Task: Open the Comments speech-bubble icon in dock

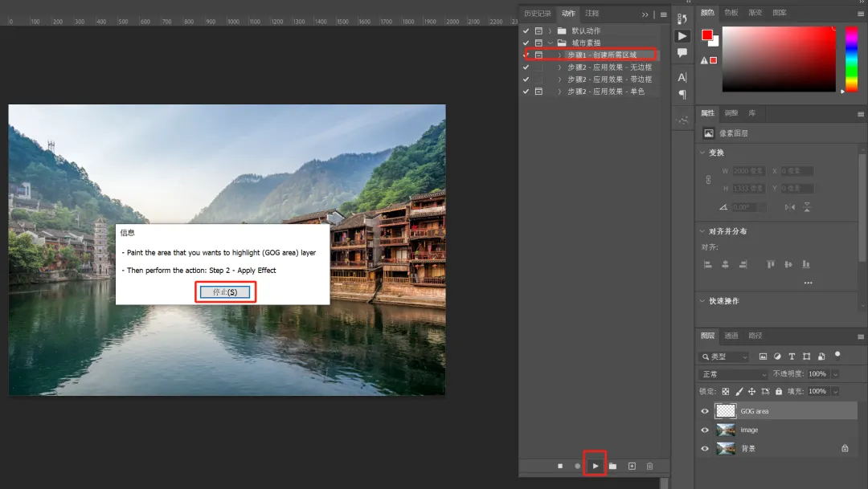Action: pos(682,53)
